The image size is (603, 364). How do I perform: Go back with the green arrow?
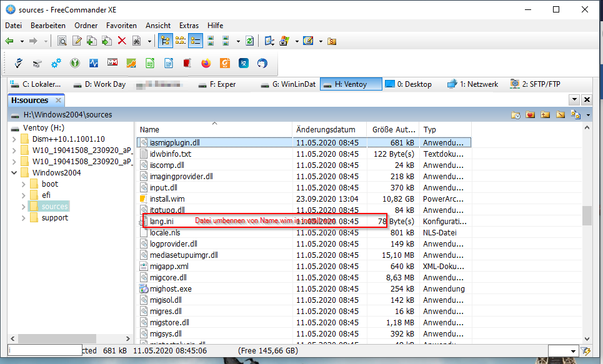9,41
